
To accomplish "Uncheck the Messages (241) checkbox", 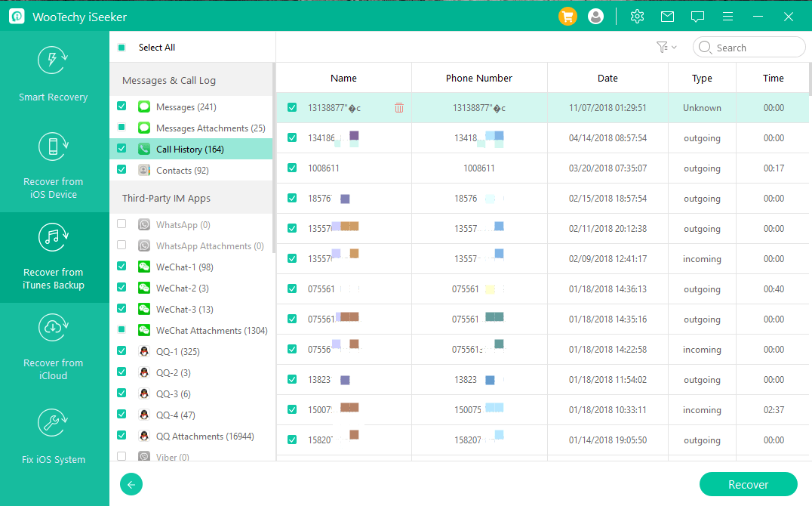I will coord(121,107).
